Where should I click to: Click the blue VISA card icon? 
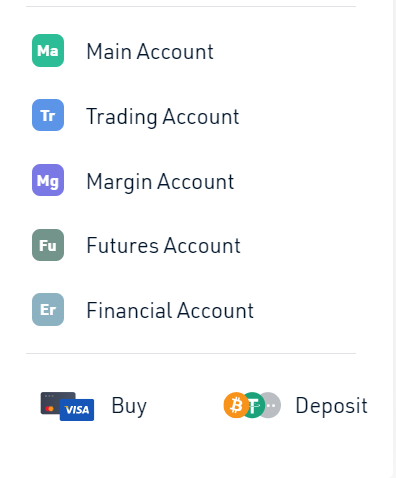point(77,410)
